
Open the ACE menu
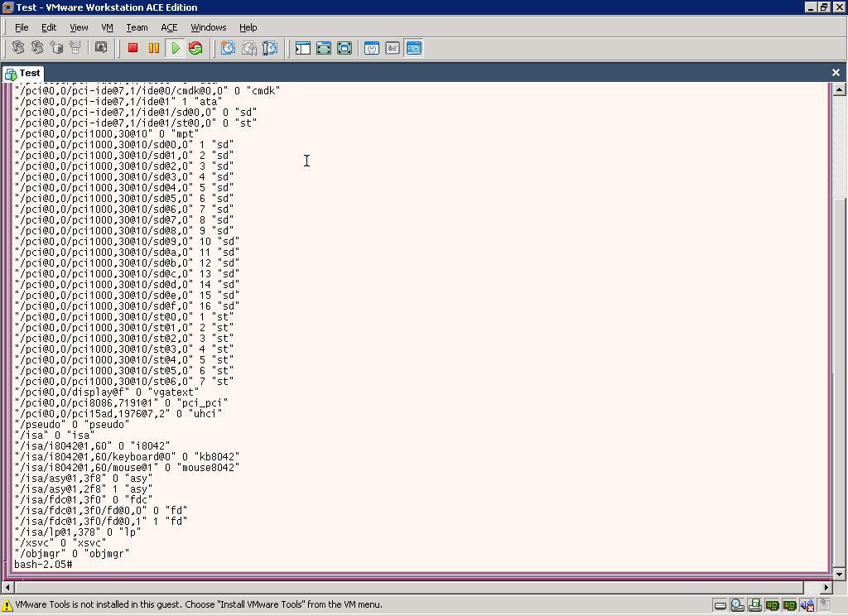click(x=169, y=27)
